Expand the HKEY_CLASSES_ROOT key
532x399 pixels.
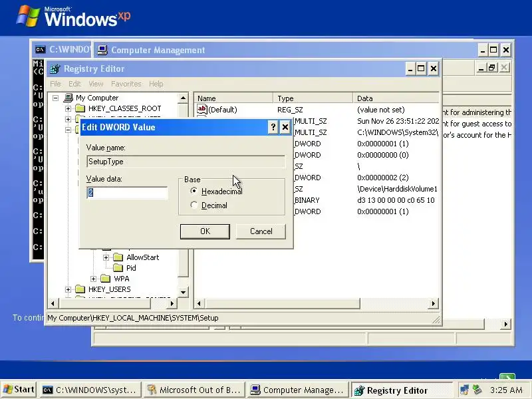[x=68, y=108]
